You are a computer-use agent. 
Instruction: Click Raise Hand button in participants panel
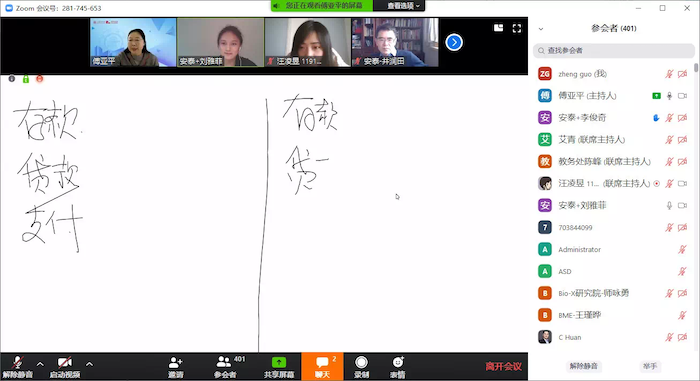650,366
